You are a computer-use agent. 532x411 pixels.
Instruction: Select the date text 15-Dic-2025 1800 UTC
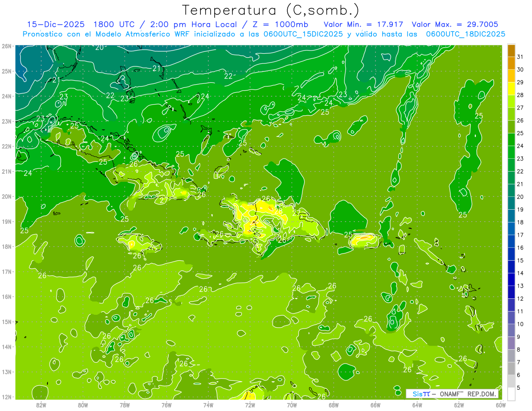point(80,24)
